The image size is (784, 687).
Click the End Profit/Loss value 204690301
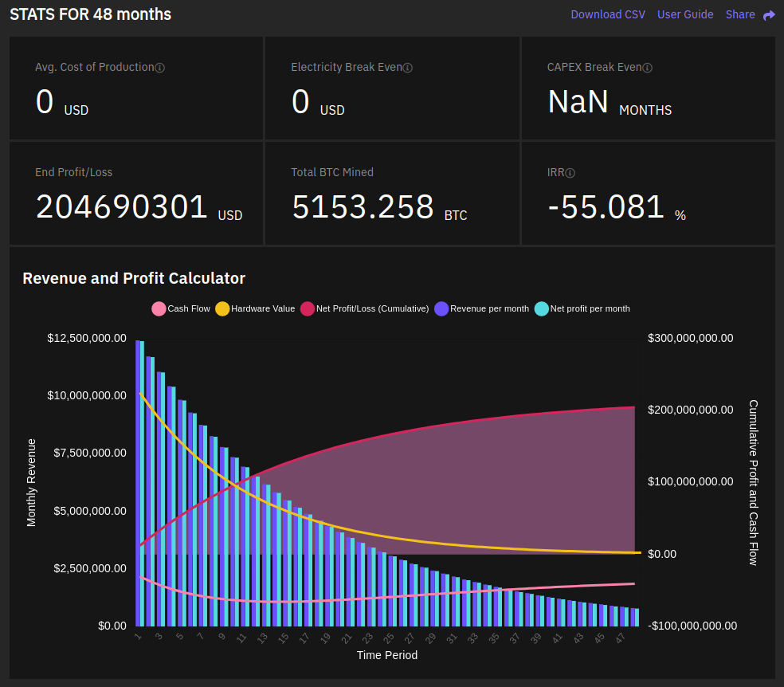point(122,207)
